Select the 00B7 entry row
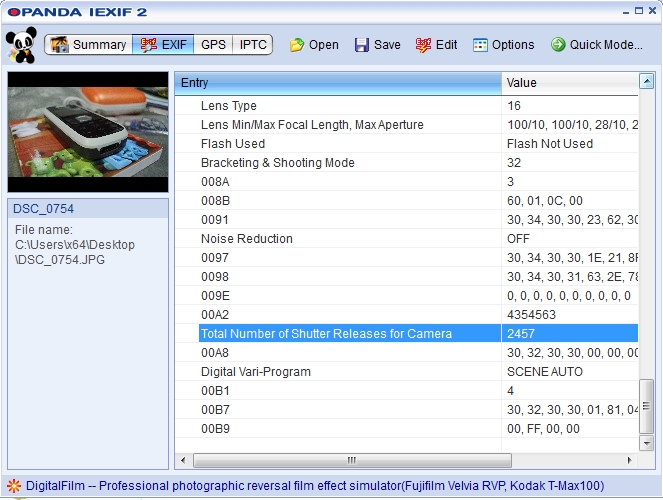The height and width of the screenshot is (500, 663). click(407, 410)
